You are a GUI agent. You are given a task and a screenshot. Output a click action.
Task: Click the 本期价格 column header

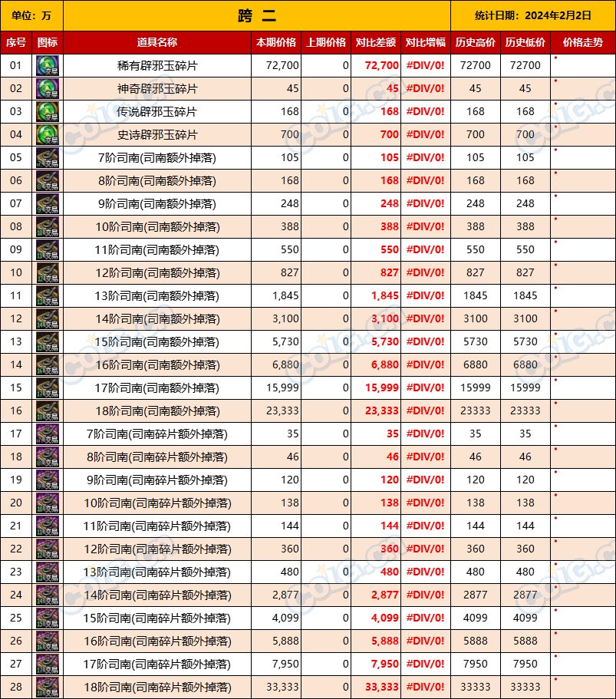pyautogui.click(x=276, y=42)
